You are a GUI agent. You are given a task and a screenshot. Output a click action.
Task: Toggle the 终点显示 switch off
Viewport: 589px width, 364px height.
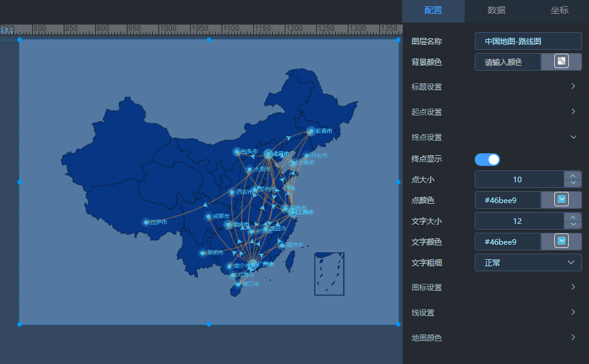click(487, 160)
